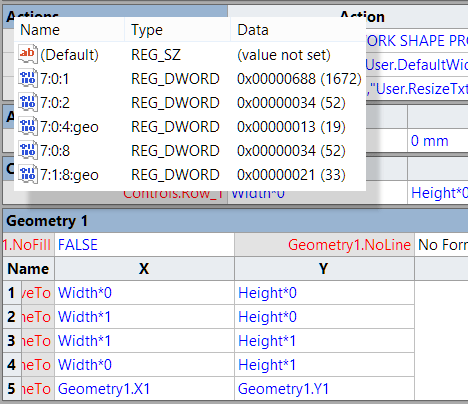Select the Geometry1.NoLine label cell
Screen dimensions: 468x404
[324, 245]
